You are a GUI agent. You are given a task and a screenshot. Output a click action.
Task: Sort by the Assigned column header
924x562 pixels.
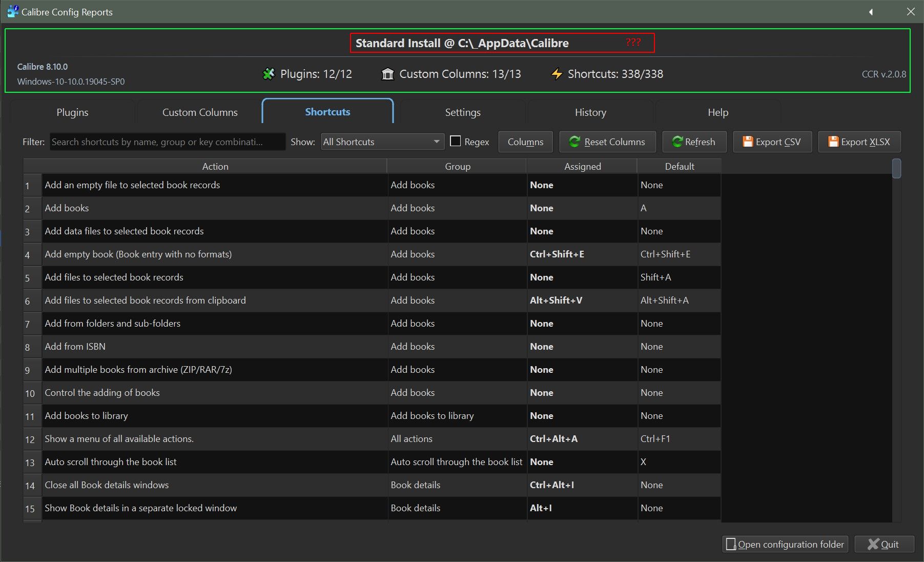582,166
